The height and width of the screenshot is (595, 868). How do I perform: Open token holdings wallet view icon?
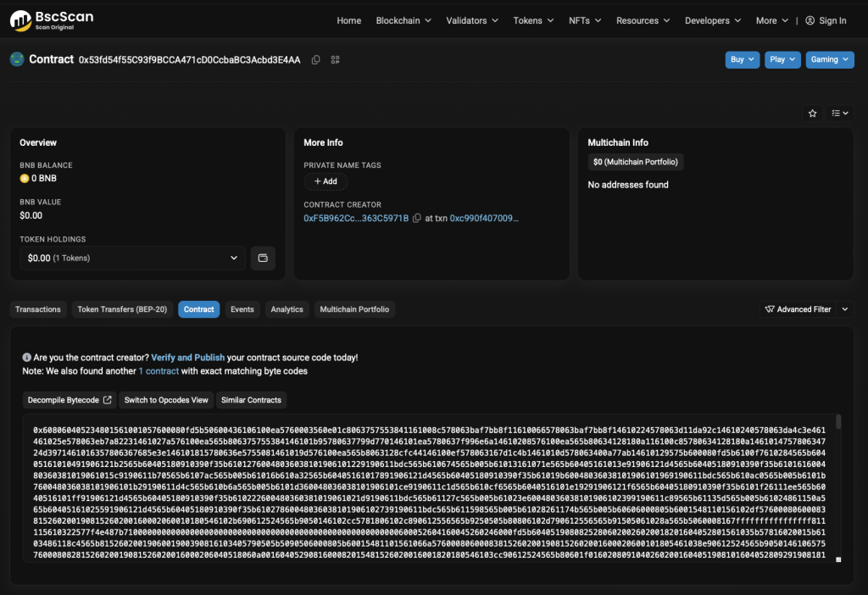[x=263, y=258]
